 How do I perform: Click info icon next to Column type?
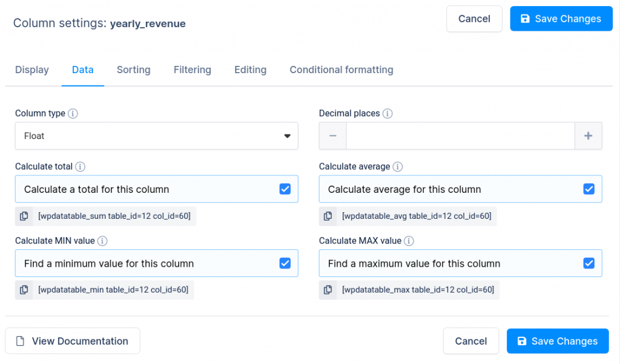[73, 114]
